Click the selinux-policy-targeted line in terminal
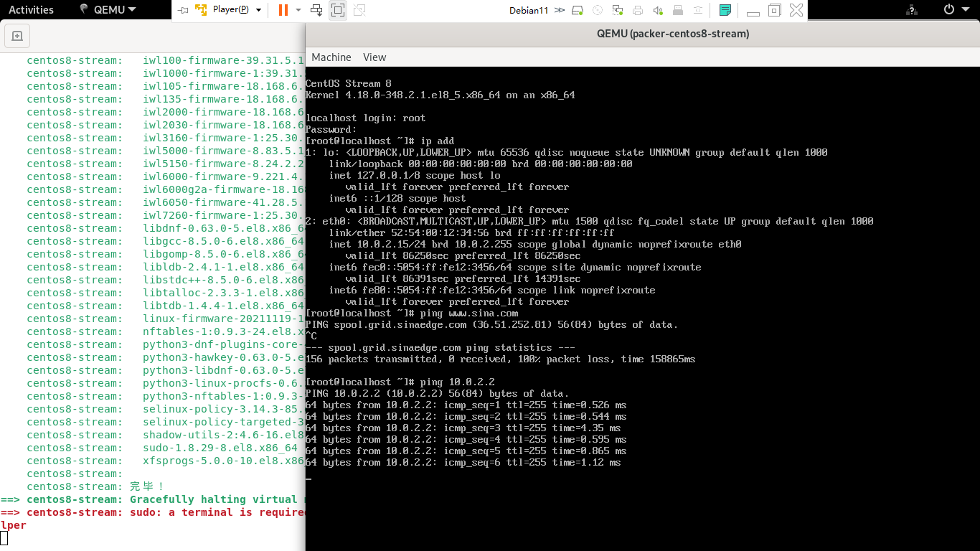The height and width of the screenshot is (551, 980). tap(166, 422)
